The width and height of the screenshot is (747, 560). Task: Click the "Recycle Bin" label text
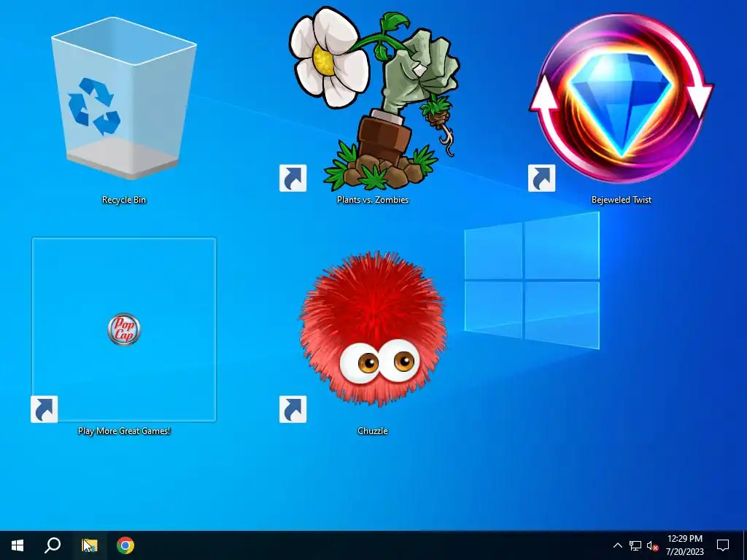tap(124, 200)
